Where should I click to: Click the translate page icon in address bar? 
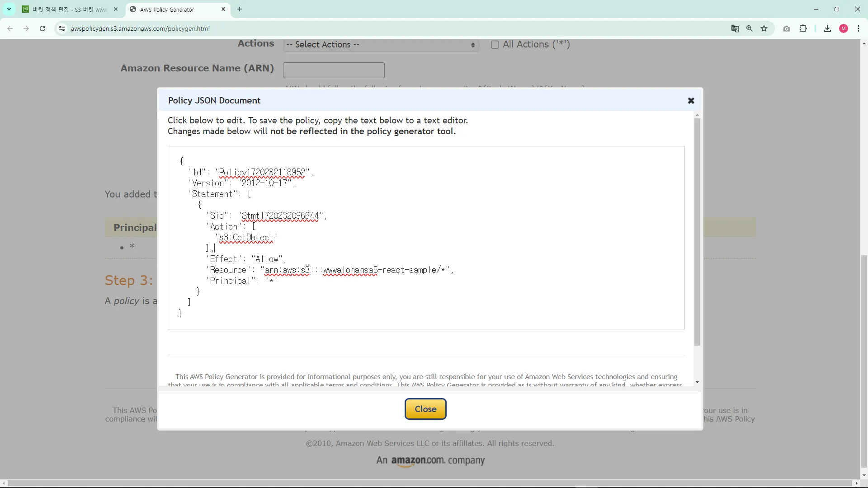[x=735, y=28]
